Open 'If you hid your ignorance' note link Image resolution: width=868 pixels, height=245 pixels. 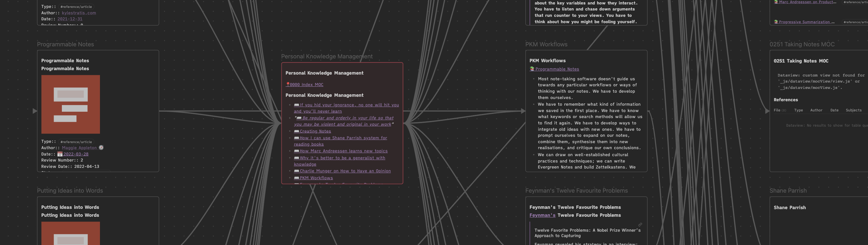(x=346, y=108)
